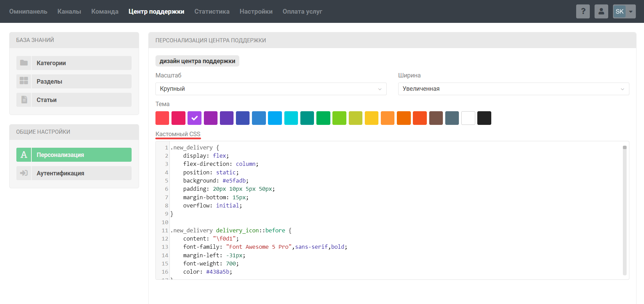Open the Ширина dropdown set to Увеличенная
The image size is (644, 304).
(513, 89)
